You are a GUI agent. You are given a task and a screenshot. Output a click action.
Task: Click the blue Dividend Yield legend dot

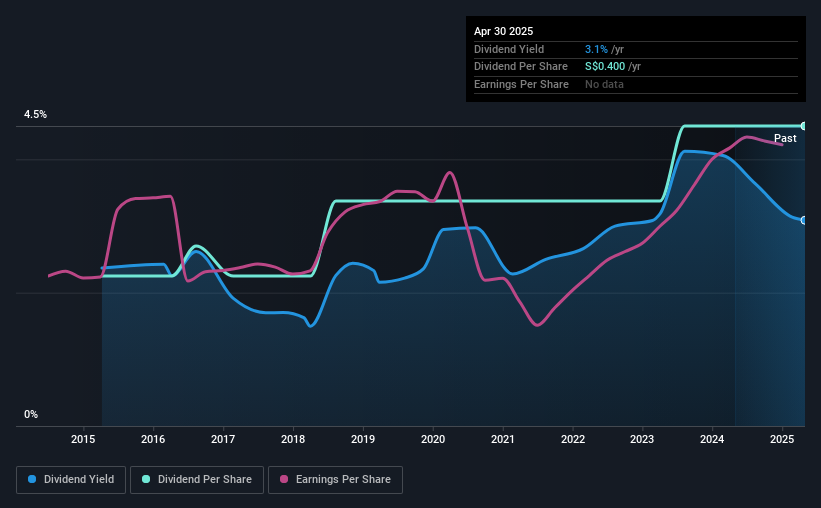(32, 479)
